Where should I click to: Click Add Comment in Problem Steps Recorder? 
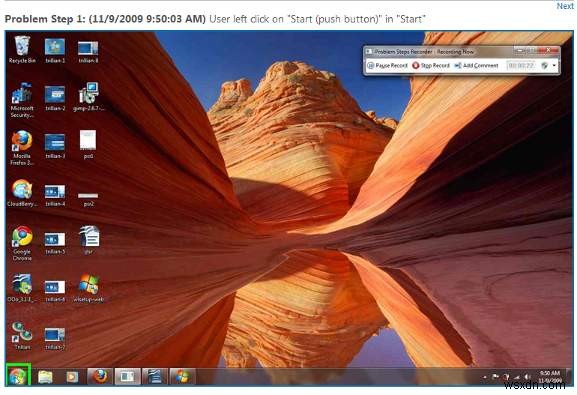[x=477, y=66]
